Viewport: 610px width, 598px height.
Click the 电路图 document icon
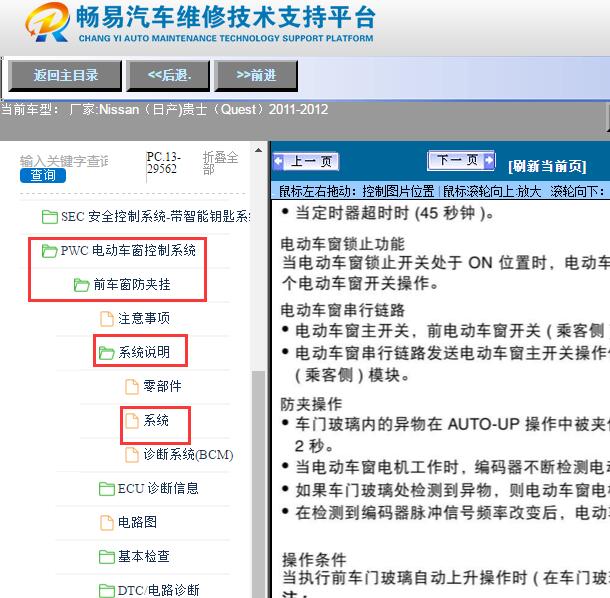(107, 523)
